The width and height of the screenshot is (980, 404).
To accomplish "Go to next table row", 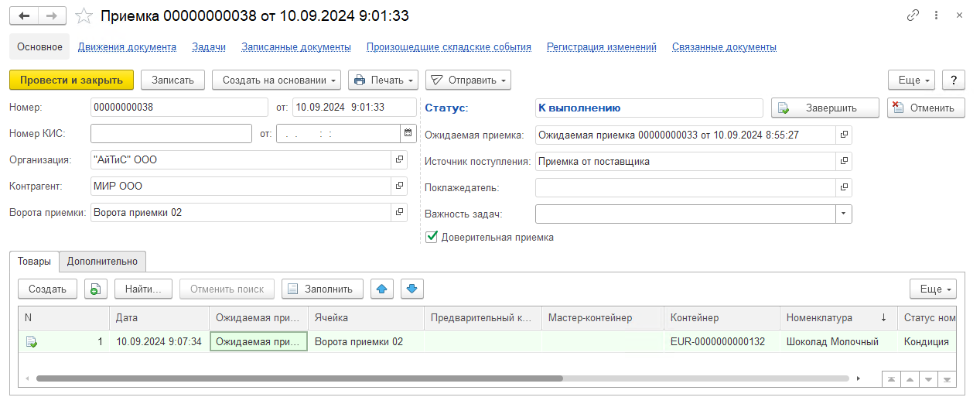I will pos(928,379).
